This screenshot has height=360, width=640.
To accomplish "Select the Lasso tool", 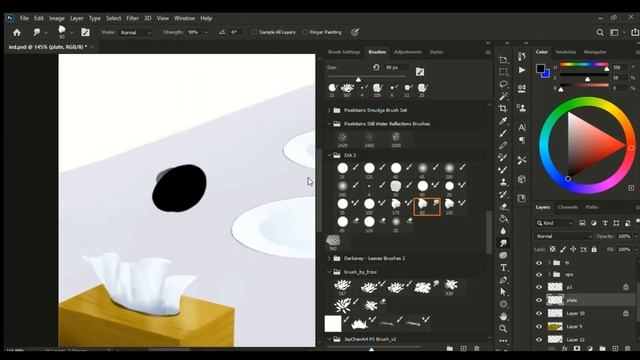I will (503, 84).
